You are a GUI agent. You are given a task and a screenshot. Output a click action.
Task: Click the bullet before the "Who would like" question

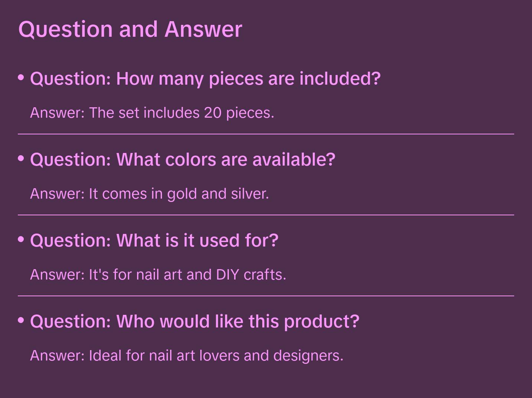coord(21,320)
